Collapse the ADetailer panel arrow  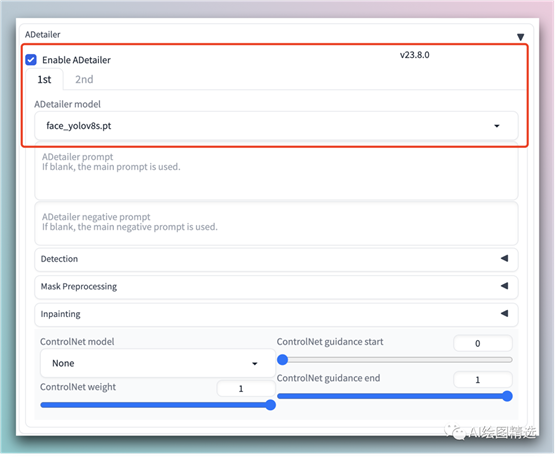click(x=520, y=37)
